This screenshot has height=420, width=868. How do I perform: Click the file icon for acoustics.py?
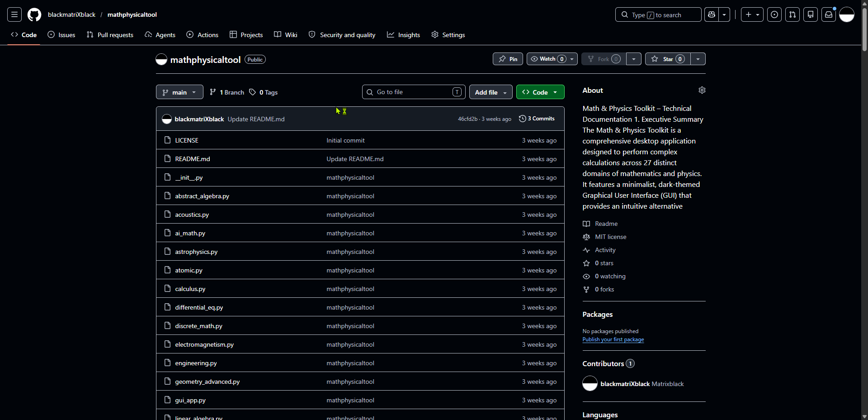pos(167,214)
